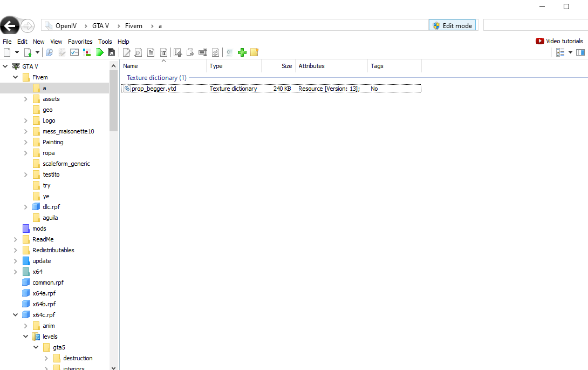Expand the Painting folder node
The height and width of the screenshot is (370, 588).
click(x=25, y=143)
